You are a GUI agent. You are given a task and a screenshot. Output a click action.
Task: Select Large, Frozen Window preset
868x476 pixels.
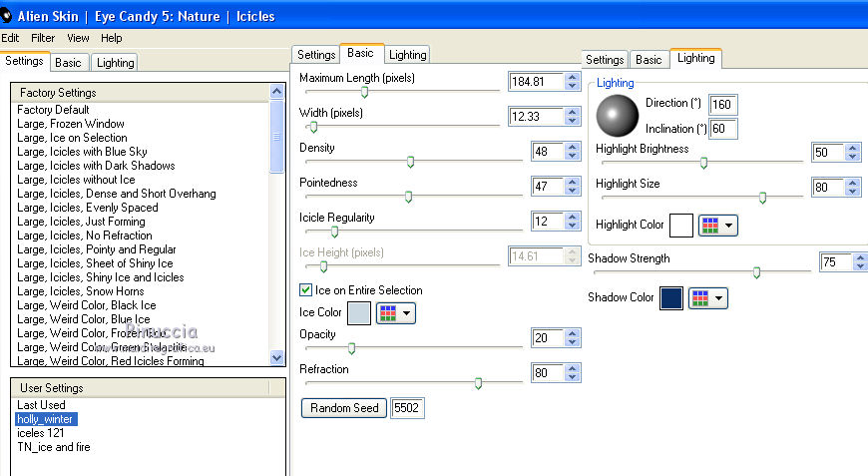coord(71,124)
